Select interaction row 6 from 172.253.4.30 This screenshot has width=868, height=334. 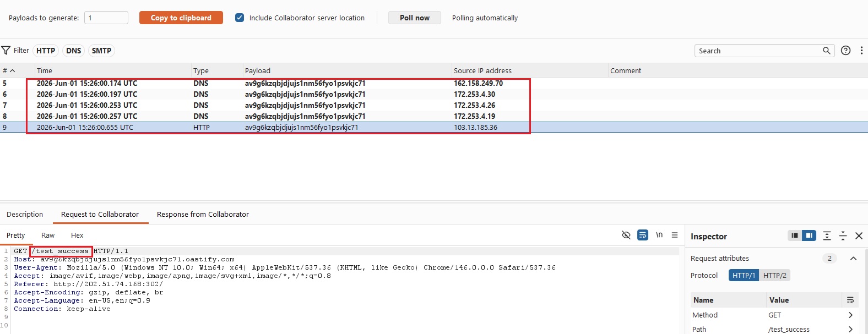point(434,94)
